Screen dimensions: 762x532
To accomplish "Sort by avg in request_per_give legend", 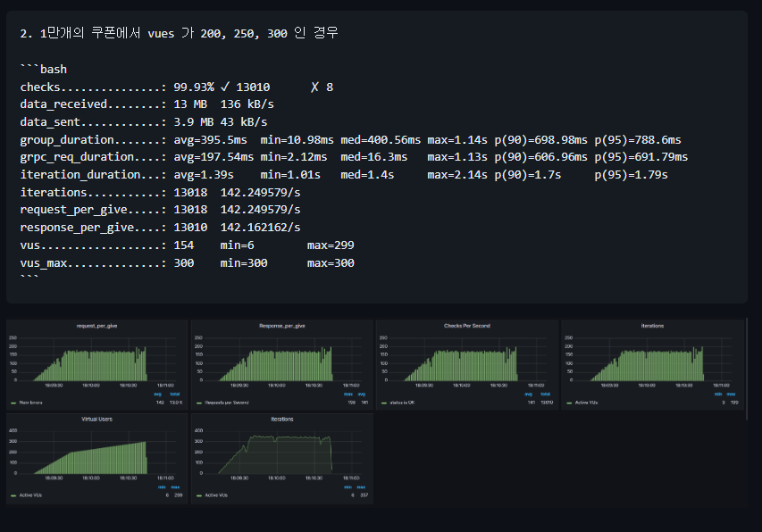I will [x=157, y=395].
